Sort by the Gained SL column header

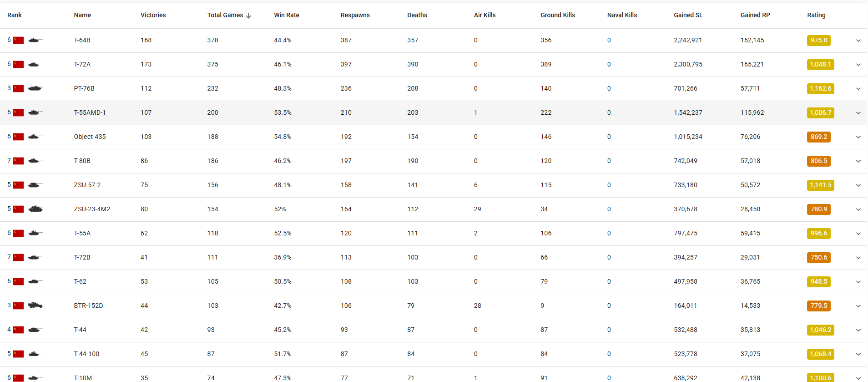pos(688,15)
